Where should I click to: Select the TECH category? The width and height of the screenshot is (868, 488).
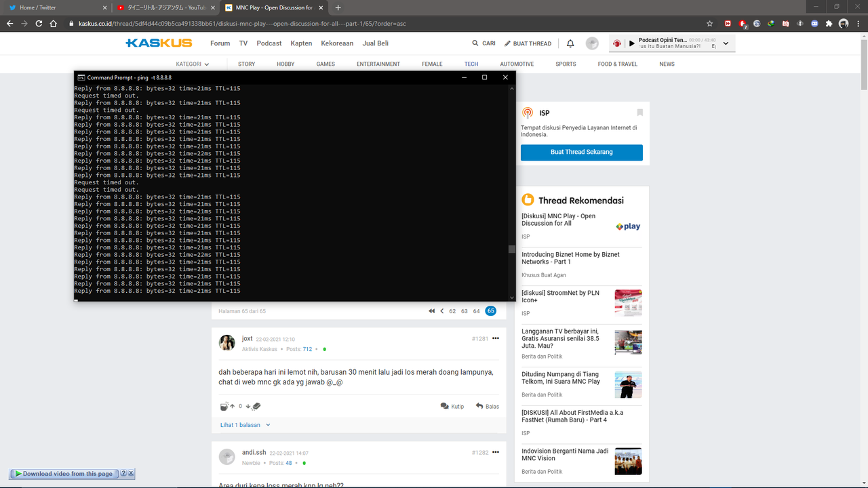(x=471, y=64)
